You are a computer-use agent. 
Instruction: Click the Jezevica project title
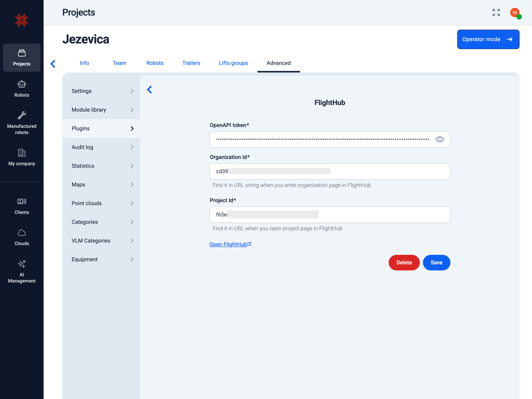coord(86,39)
